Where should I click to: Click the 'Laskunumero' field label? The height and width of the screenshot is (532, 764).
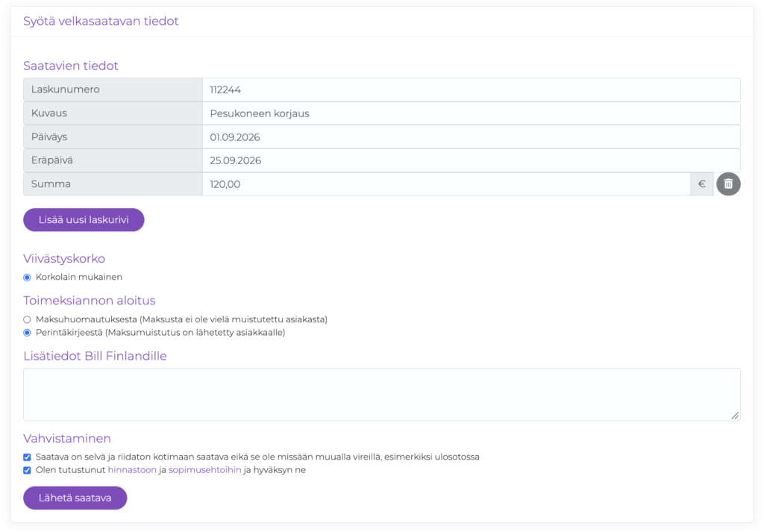(66, 89)
